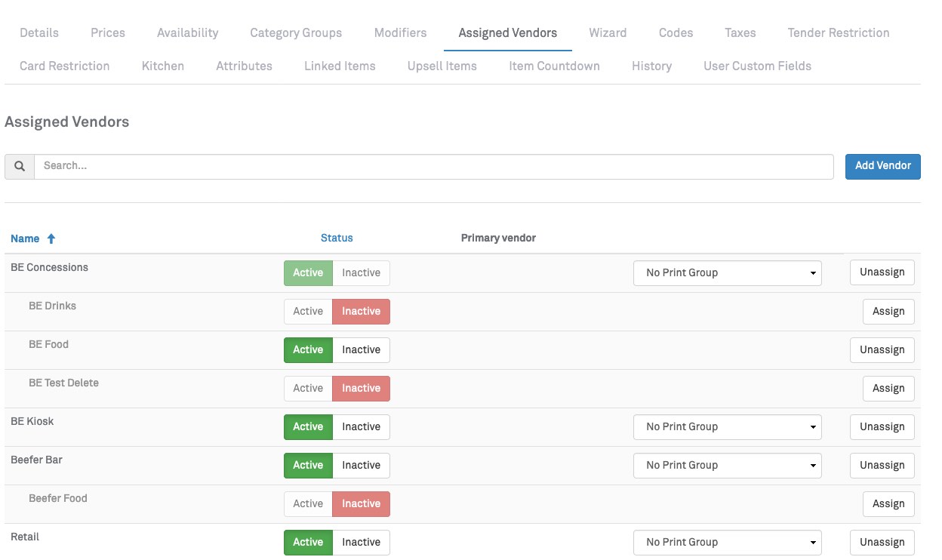Assign the BE Test Delete vendor
942x560 pixels.
(888, 389)
